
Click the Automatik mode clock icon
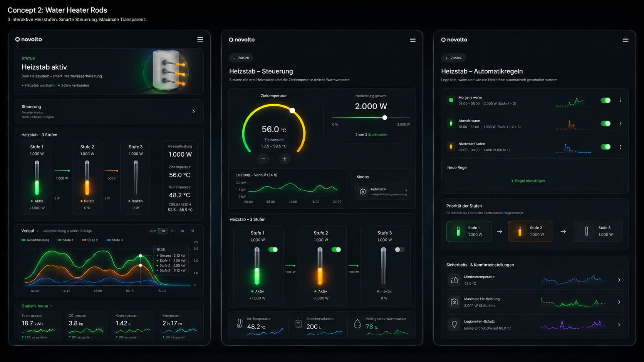click(362, 191)
